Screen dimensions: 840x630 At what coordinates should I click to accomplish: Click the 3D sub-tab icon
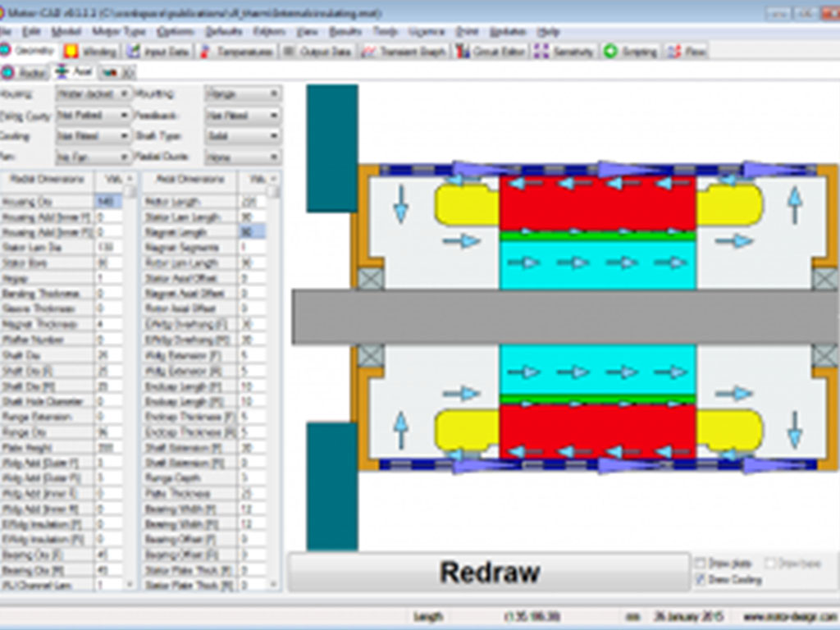click(110, 72)
